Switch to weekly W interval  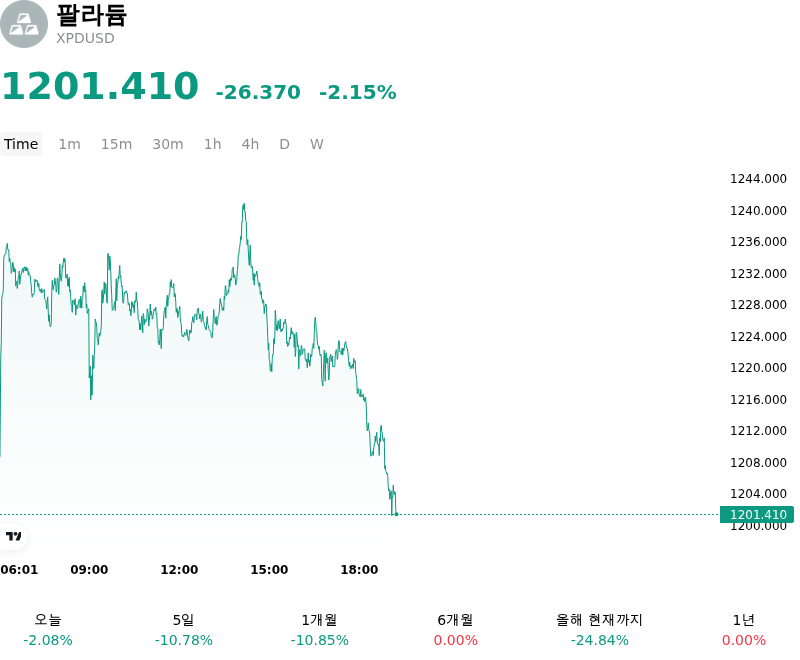click(317, 144)
